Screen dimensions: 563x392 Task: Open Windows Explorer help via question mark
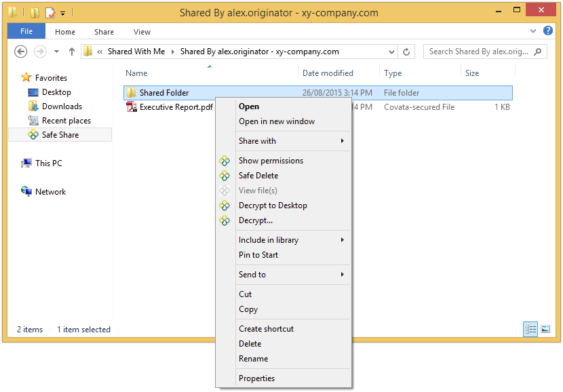[x=547, y=31]
